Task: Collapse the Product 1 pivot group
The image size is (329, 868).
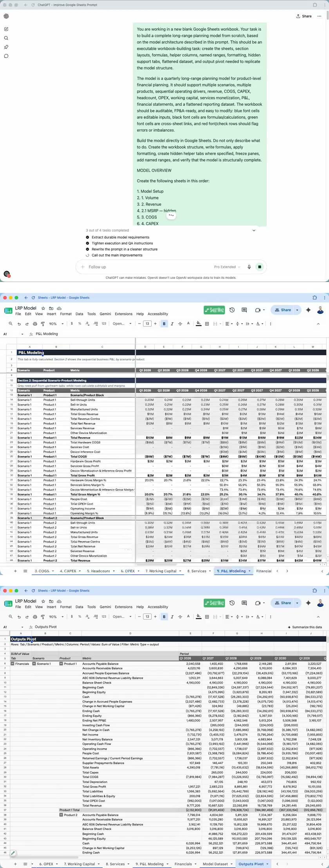Action: (x=61, y=664)
